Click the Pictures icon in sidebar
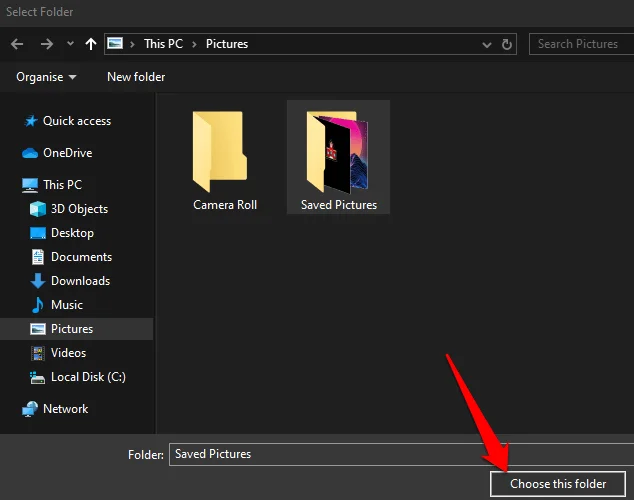 (x=38, y=329)
